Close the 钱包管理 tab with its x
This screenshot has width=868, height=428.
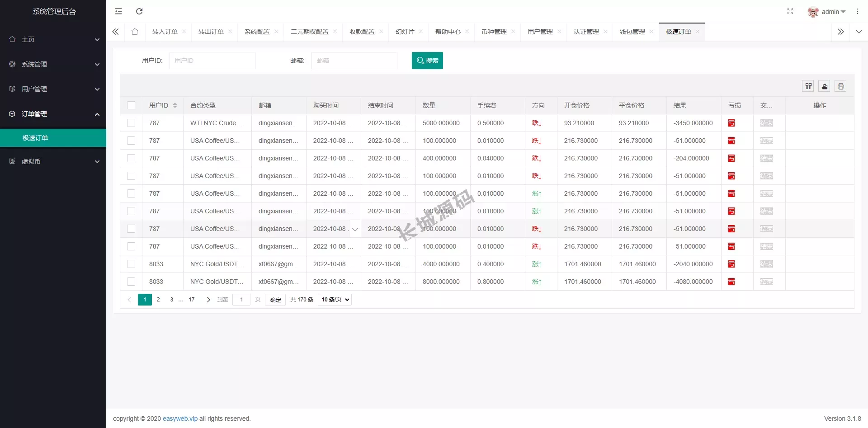(x=651, y=32)
